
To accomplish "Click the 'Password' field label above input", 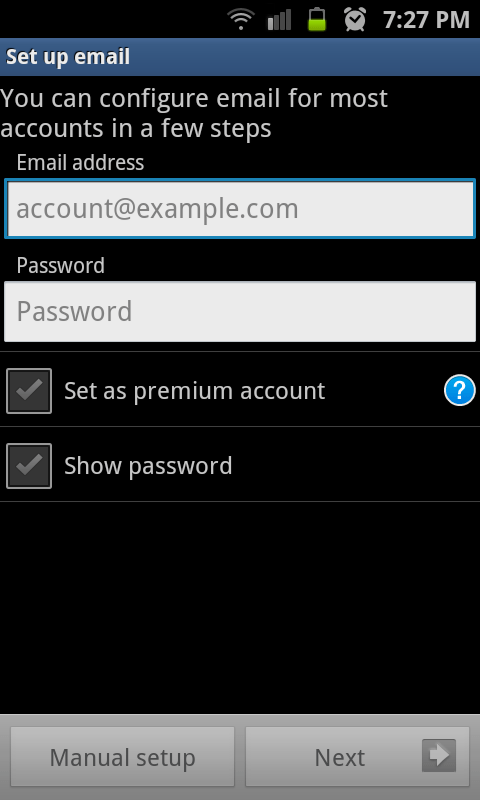I will coord(60,265).
